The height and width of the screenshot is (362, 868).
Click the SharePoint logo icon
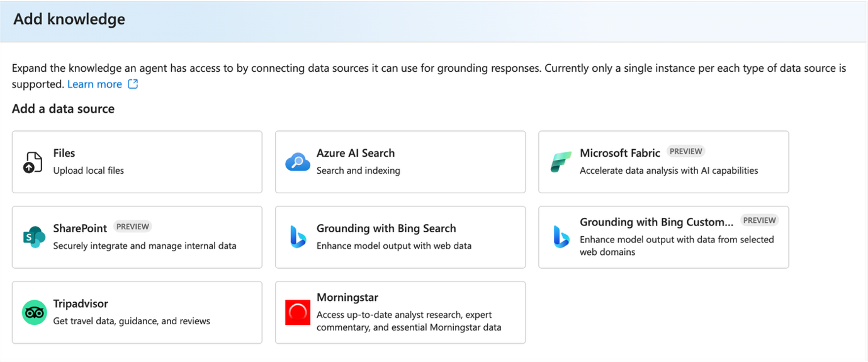(34, 237)
